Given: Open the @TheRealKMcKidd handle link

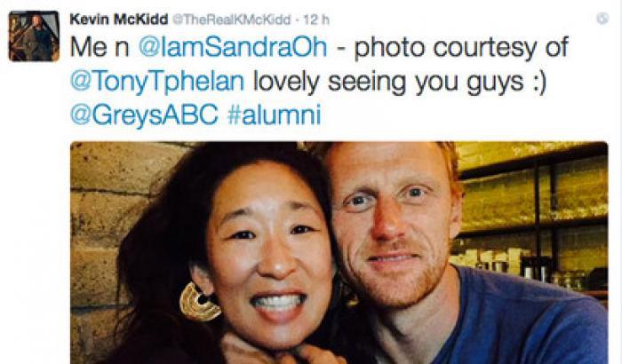Looking at the screenshot, I should tap(231, 20).
